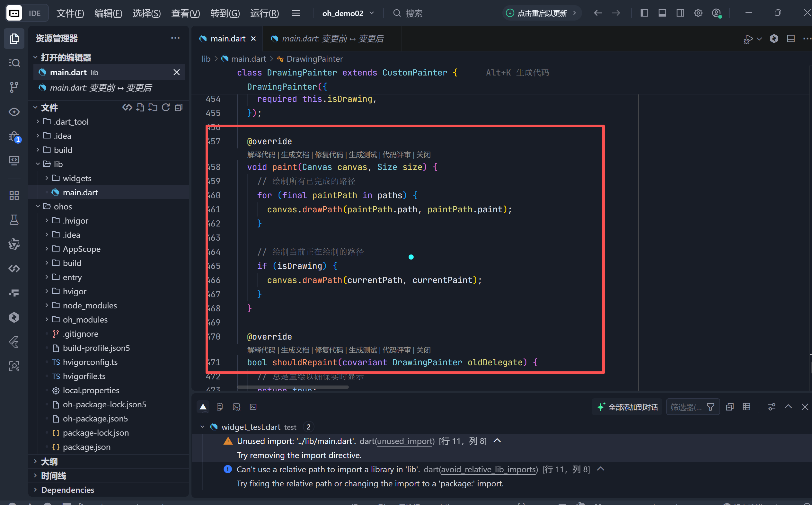Click the Extensions grid icon in sidebar
812x505 pixels.
[14, 195]
